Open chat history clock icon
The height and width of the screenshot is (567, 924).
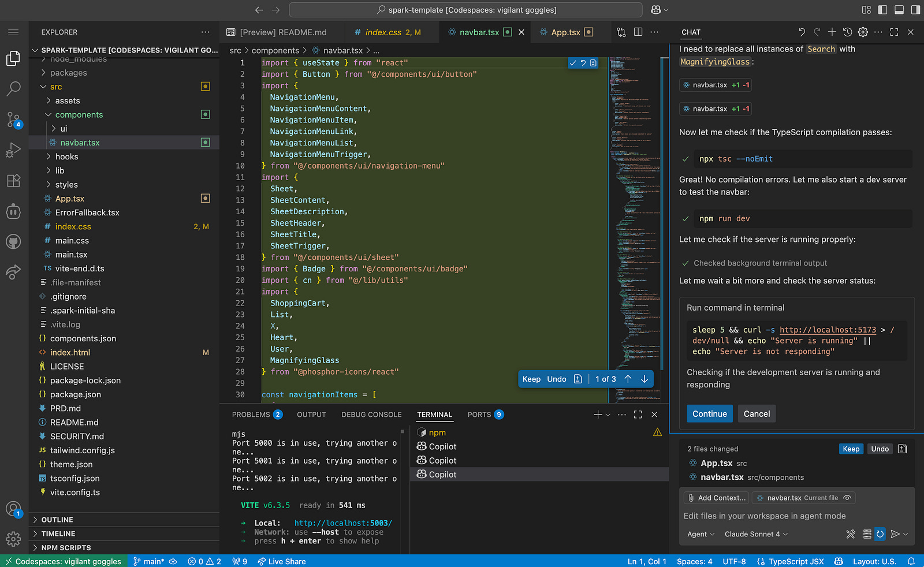pyautogui.click(x=847, y=32)
